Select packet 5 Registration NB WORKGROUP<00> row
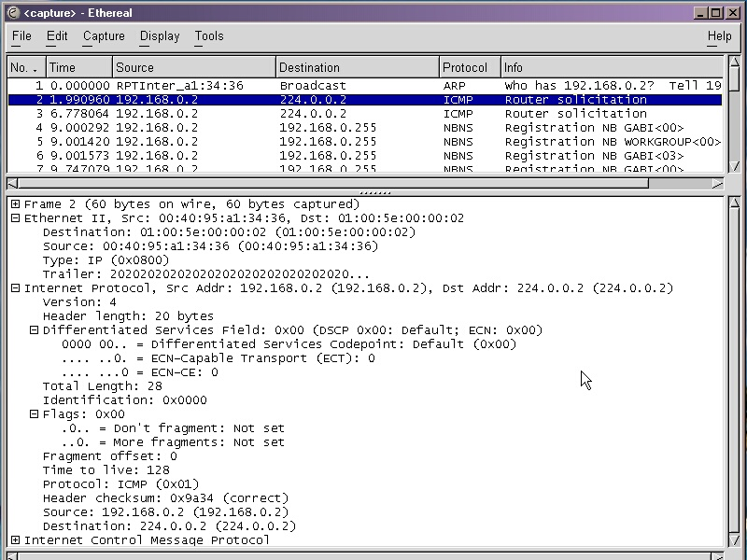This screenshot has width=747, height=560. pos(365,142)
